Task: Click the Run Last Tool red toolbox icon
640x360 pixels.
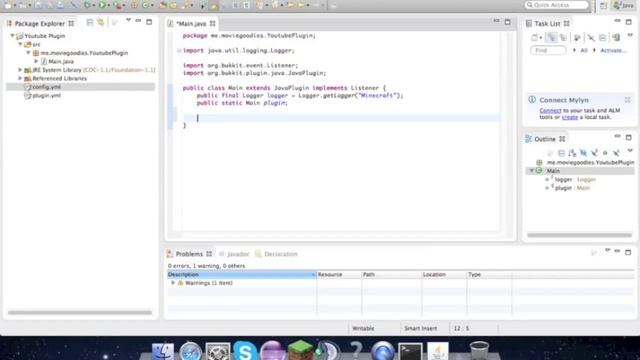Action: 118,5
